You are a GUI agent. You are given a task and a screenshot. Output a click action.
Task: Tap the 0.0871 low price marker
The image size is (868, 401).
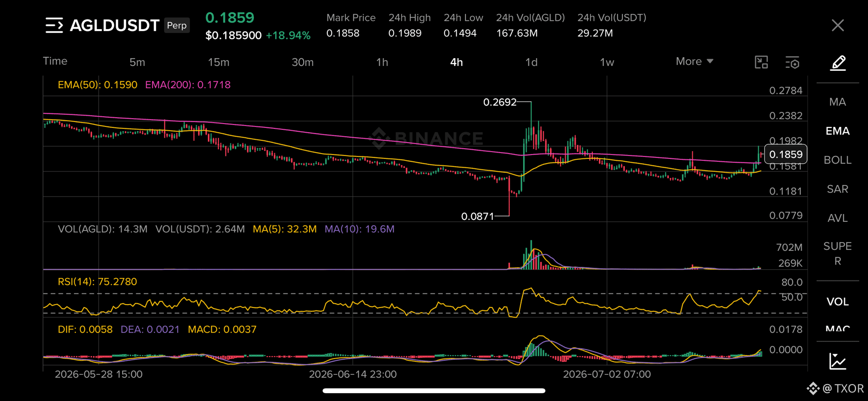478,216
